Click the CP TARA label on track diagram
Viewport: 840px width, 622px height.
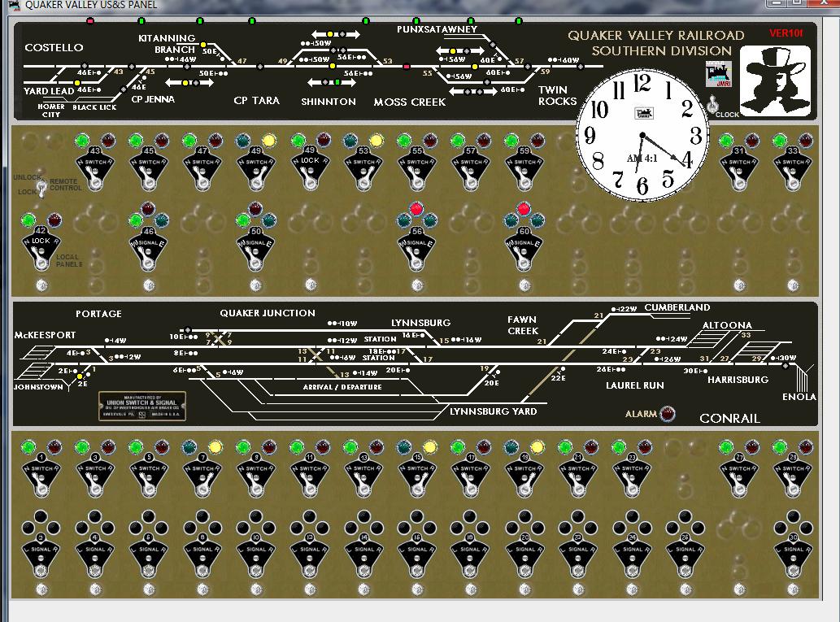click(x=257, y=100)
